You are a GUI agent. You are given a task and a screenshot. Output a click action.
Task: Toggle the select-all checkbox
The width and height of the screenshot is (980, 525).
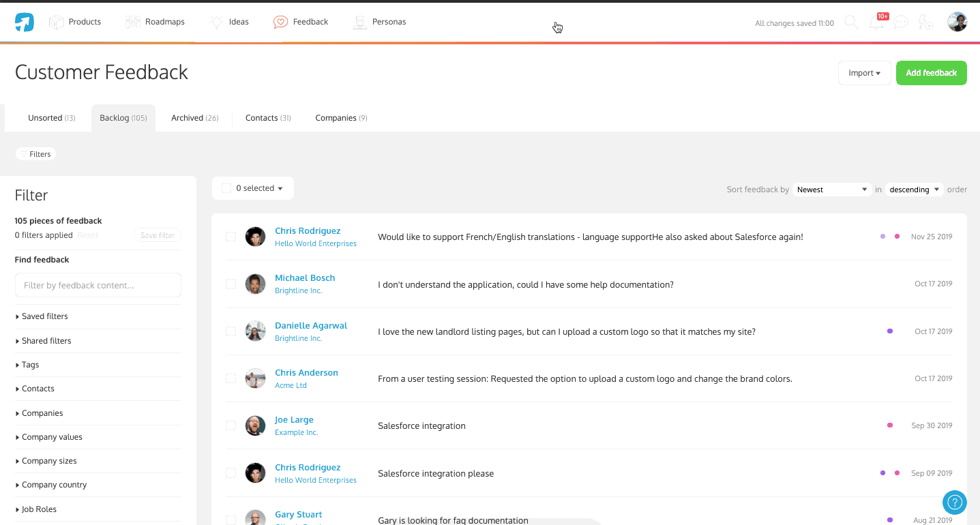point(226,188)
